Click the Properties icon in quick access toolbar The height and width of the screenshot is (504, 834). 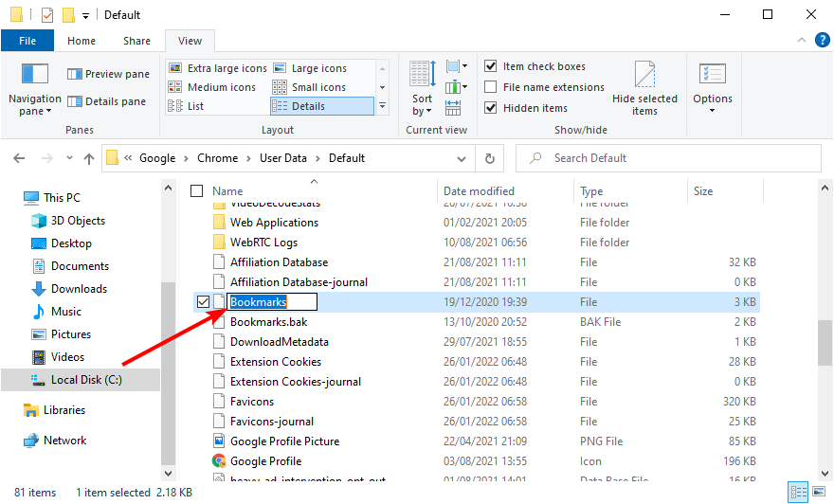point(47,15)
